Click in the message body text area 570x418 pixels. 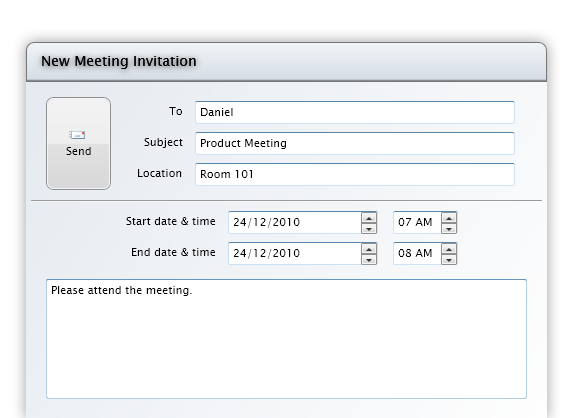coord(286,339)
